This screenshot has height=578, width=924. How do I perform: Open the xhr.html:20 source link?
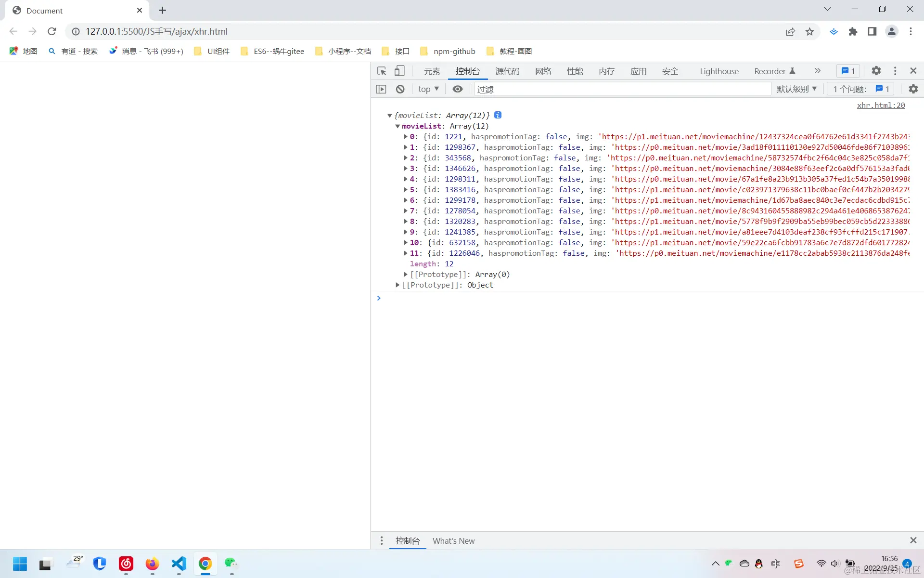(x=881, y=105)
